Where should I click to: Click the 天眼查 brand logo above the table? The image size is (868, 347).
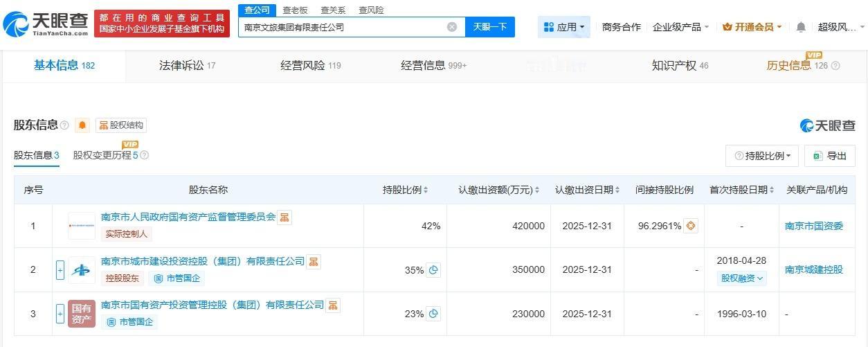(x=828, y=125)
